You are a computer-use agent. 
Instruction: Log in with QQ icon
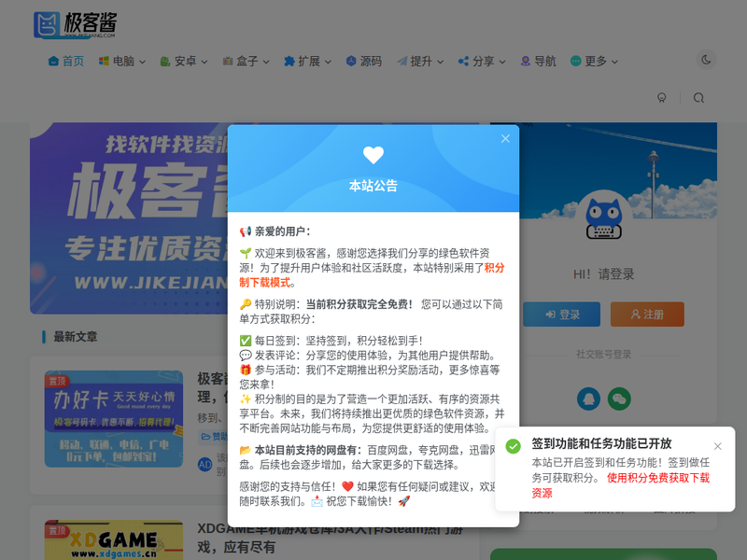[x=589, y=399]
